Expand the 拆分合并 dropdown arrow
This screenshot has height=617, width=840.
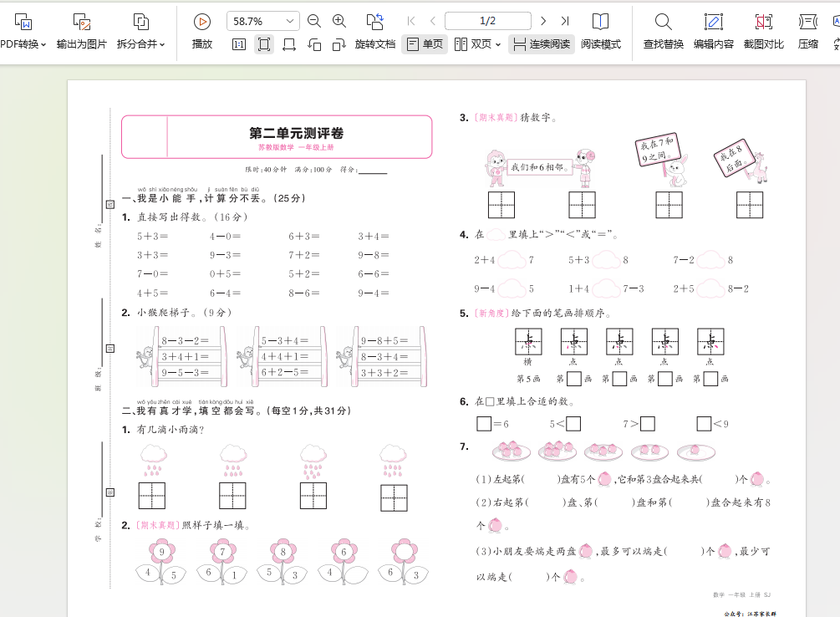tap(162, 44)
